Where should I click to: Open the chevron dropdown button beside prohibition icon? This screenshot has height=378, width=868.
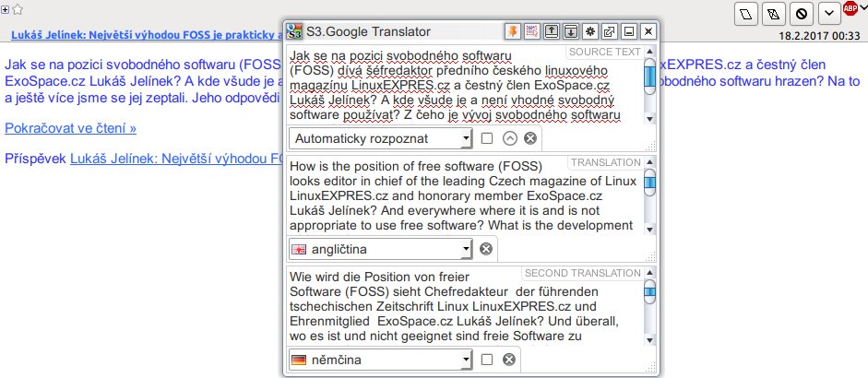click(829, 14)
